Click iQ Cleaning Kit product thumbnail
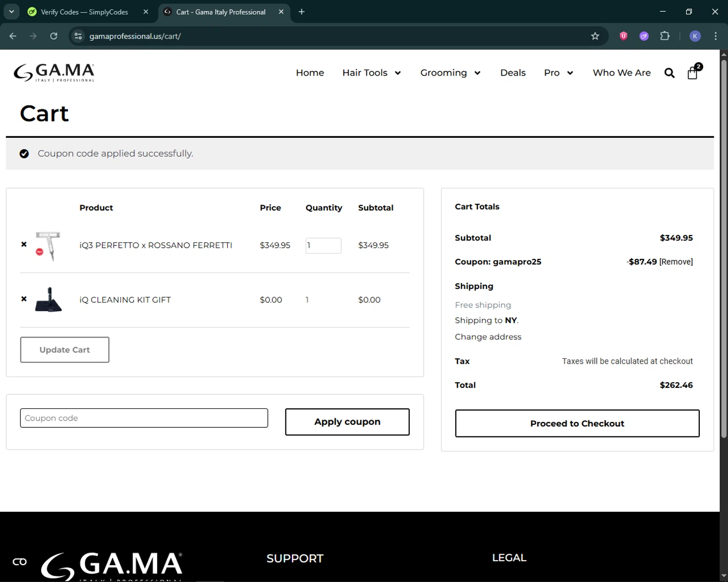Screen dimensions: 728x582 pos(48,300)
